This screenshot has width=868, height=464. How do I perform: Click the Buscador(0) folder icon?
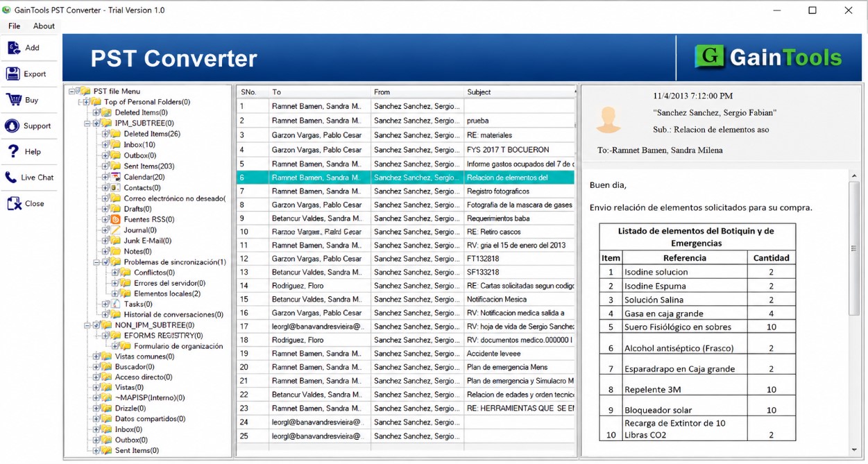coord(107,367)
